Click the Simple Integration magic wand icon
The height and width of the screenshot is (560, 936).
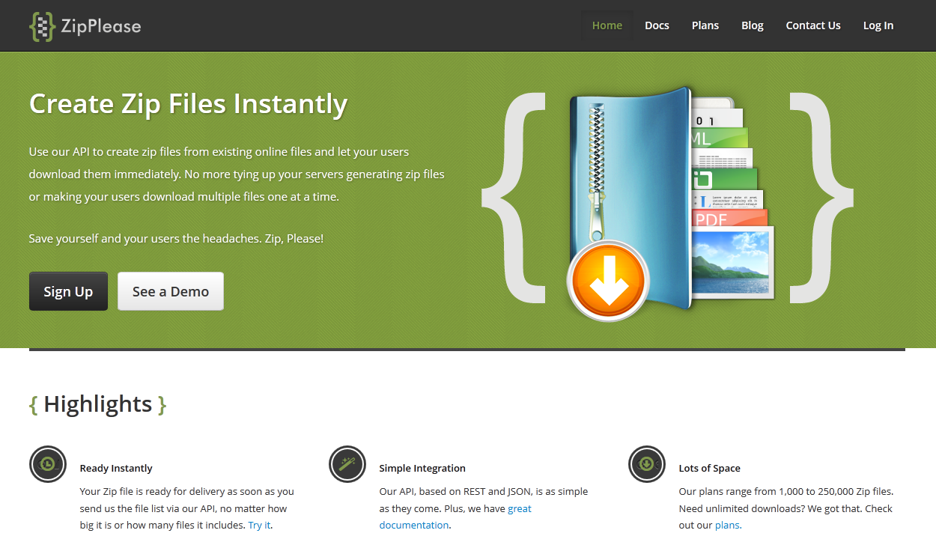point(347,464)
